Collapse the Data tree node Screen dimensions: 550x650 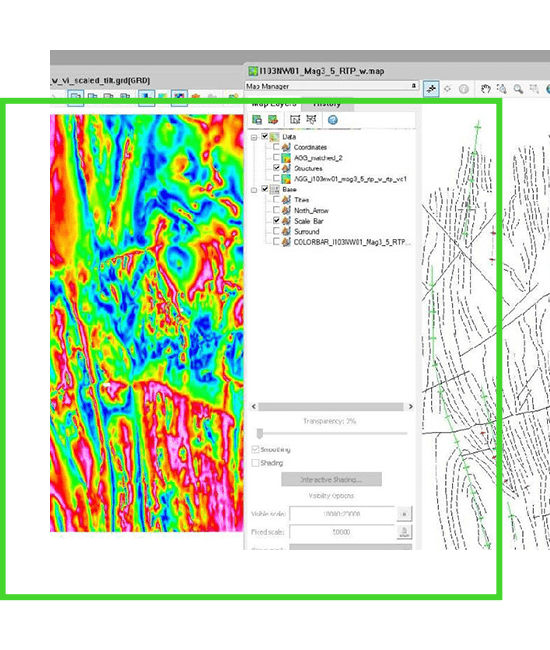pyautogui.click(x=254, y=137)
